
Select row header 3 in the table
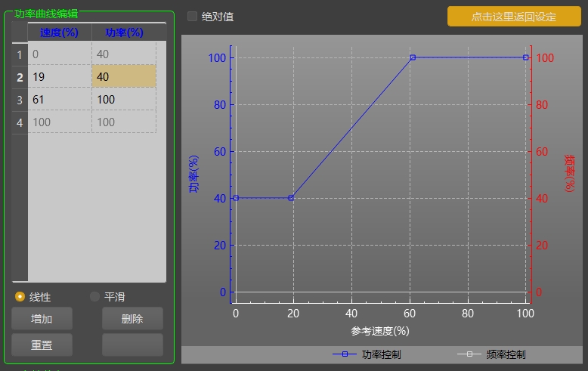[x=20, y=100]
